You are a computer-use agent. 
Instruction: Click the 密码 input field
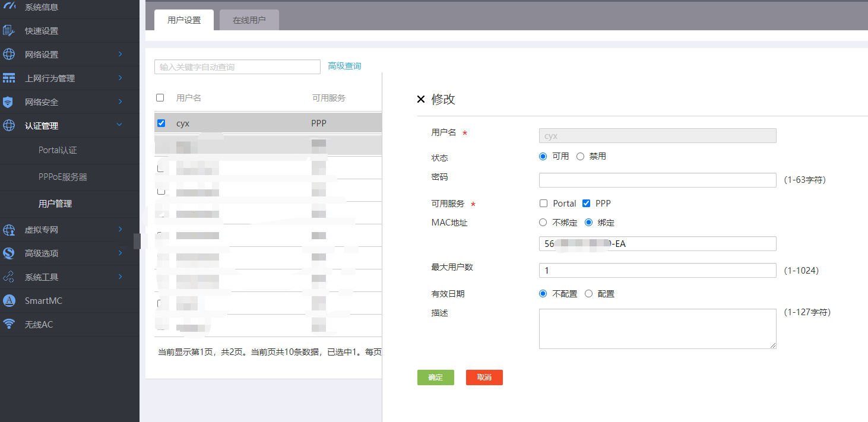click(x=657, y=180)
